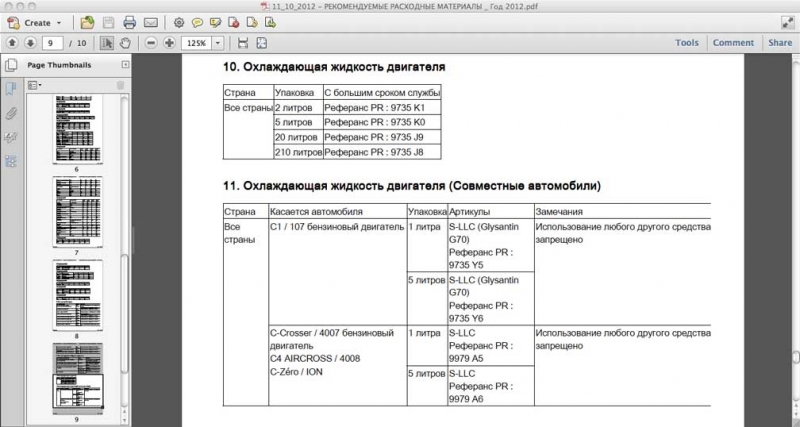Open the Share pane
The height and width of the screenshot is (427, 800).
pyautogui.click(x=779, y=43)
